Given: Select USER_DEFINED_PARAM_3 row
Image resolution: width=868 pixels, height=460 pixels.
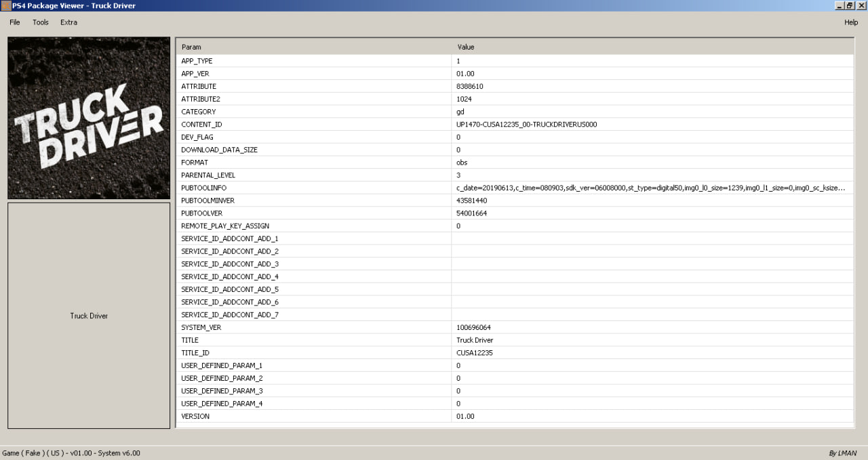Looking at the screenshot, I should coord(515,392).
